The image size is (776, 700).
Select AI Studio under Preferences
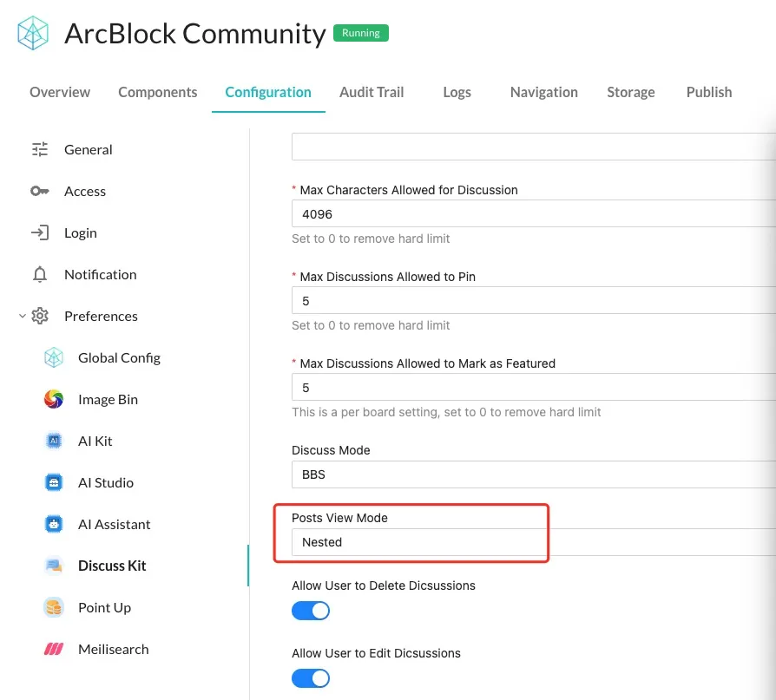click(x=106, y=482)
